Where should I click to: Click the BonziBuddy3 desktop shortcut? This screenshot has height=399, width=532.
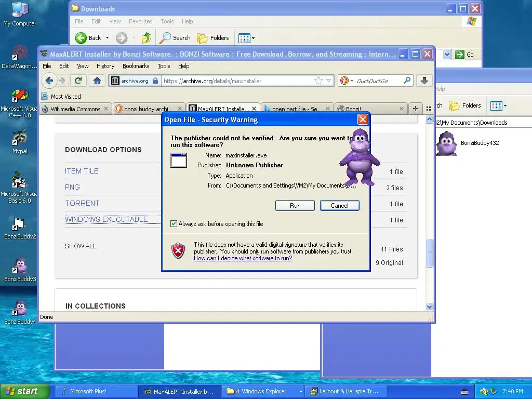click(x=20, y=270)
